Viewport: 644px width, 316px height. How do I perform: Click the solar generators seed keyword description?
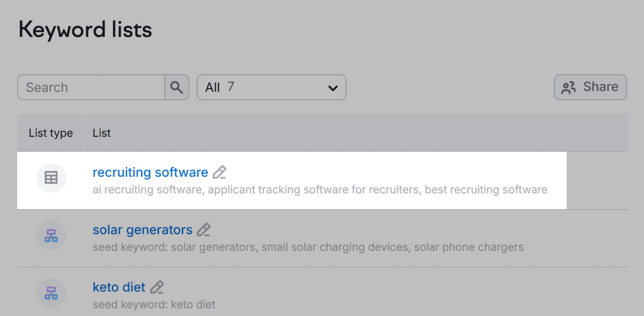(308, 247)
